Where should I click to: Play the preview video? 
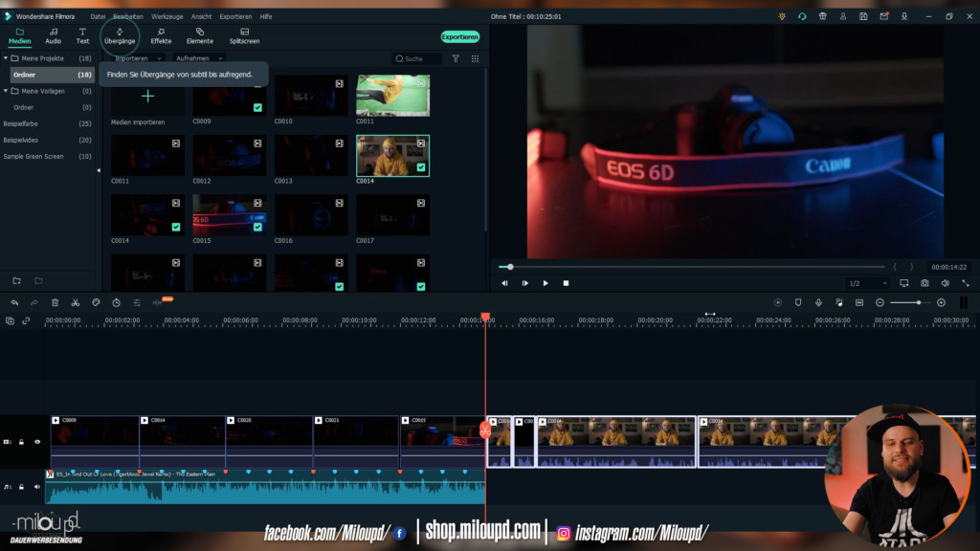point(546,283)
